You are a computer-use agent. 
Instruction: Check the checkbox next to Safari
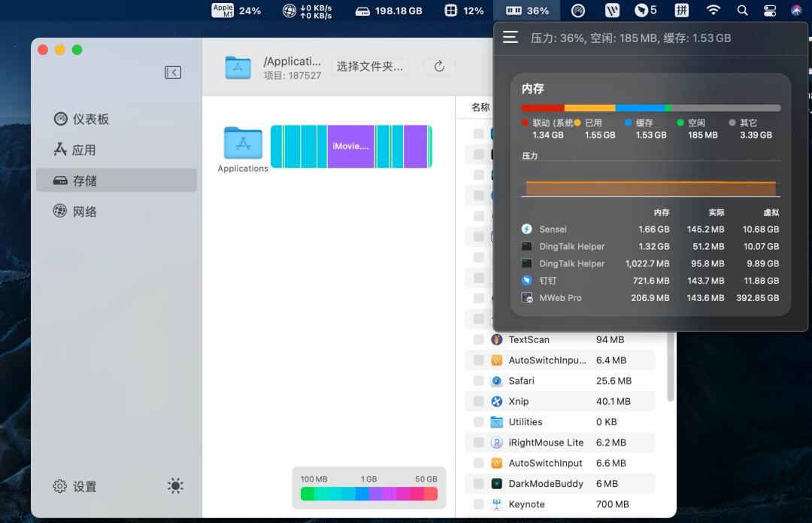tap(478, 380)
